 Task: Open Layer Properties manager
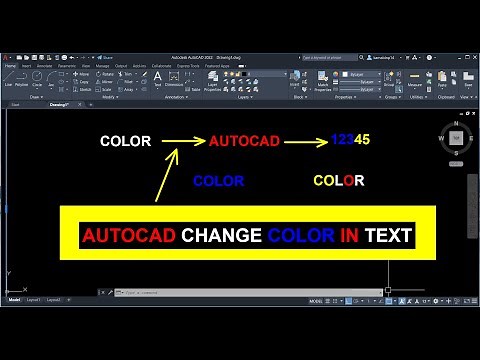(x=212, y=82)
